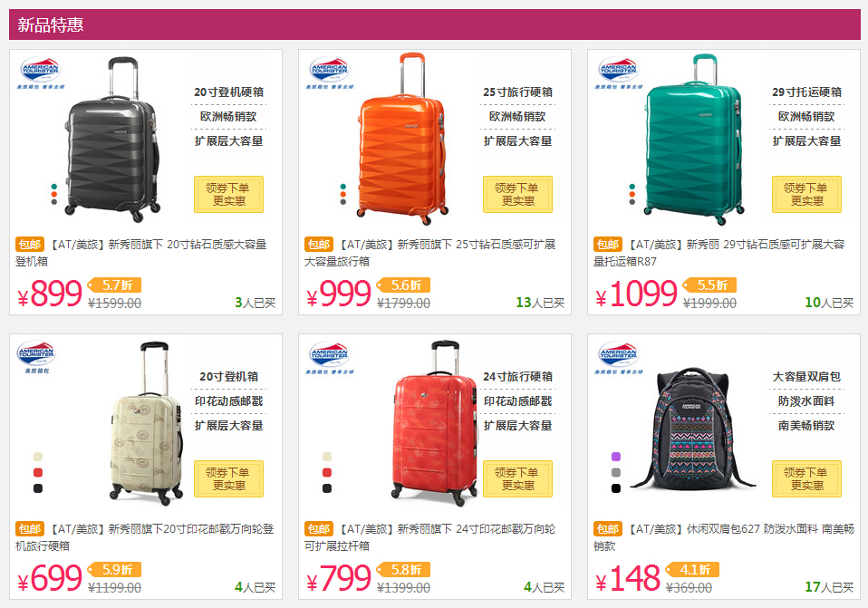Click 领券下单更实惠 button on the gray 20寸 suitcase
This screenshot has width=868, height=608.
(x=228, y=194)
